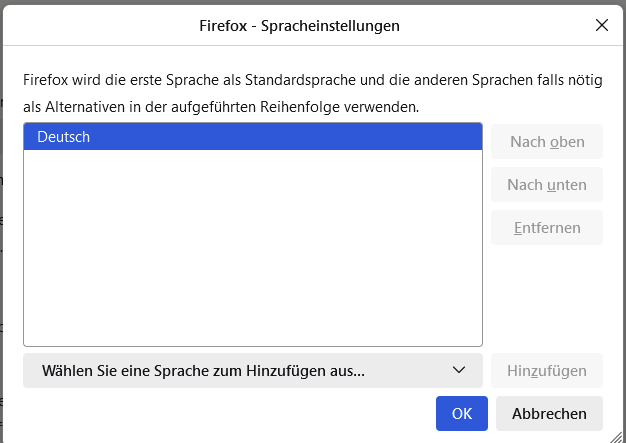Viewport: 626px width, 443px height.
Task: Dismiss the language settings via Abbrechen
Action: [549, 413]
